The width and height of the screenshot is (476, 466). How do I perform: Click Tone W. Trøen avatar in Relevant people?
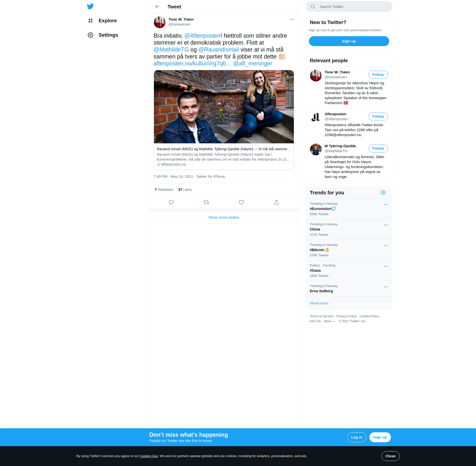(316, 76)
